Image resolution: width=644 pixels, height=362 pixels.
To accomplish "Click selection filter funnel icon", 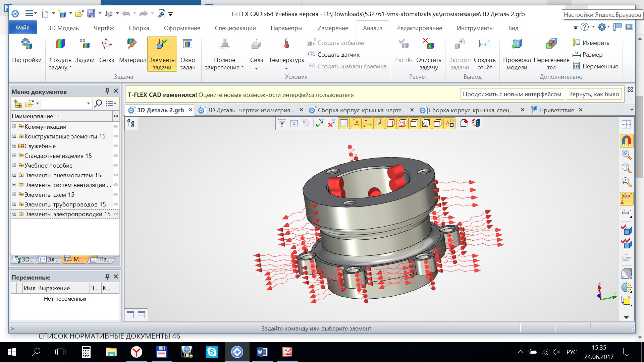I will [282, 123].
